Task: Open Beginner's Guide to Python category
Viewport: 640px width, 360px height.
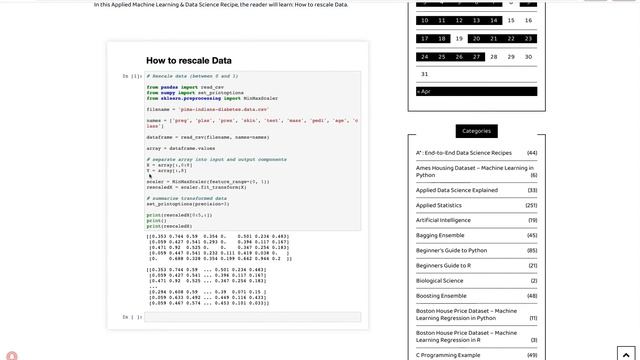Action: [451, 251]
